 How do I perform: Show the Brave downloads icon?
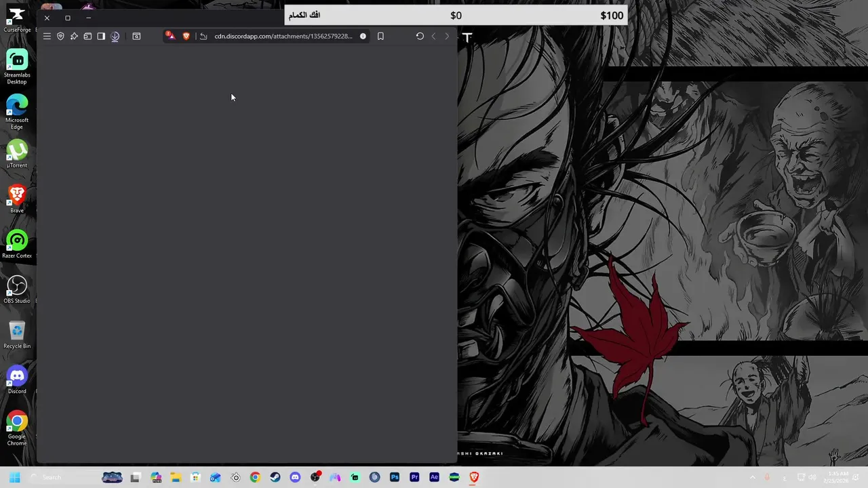[x=115, y=36]
